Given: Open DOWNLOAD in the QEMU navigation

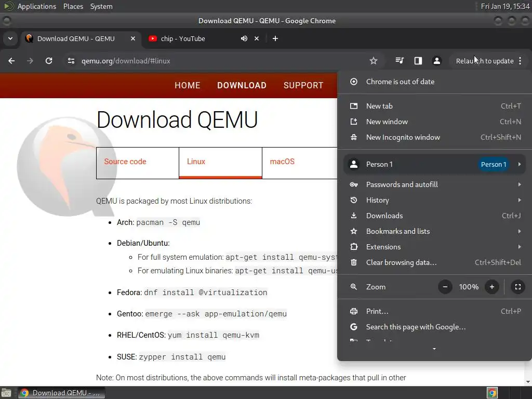Looking at the screenshot, I should click(242, 86).
